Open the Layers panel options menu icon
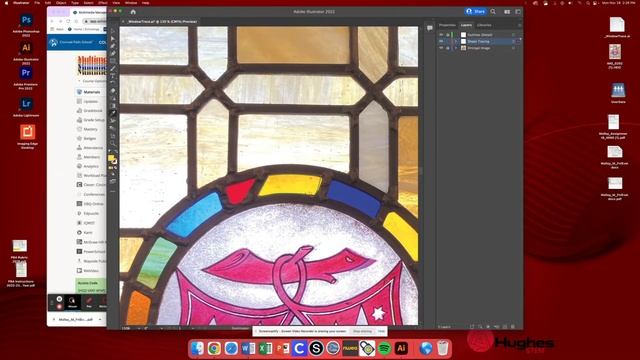The image size is (640, 360). coord(519,25)
